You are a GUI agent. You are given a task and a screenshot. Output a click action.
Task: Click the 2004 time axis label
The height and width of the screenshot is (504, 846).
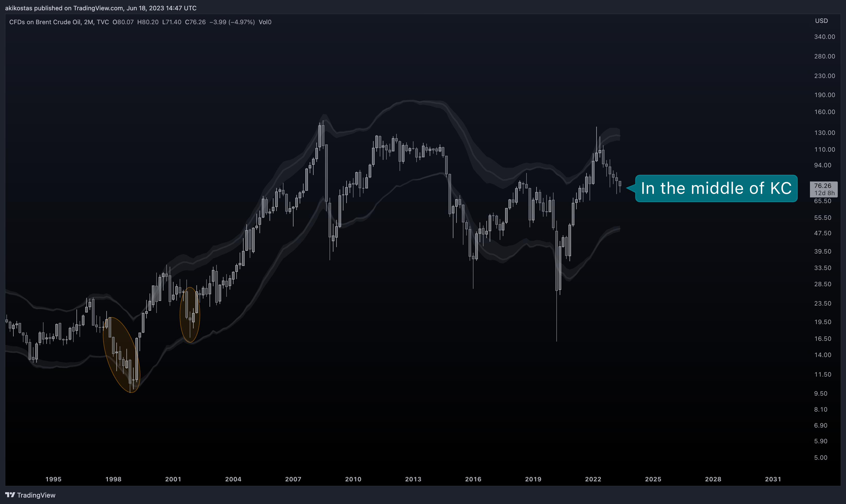(233, 479)
